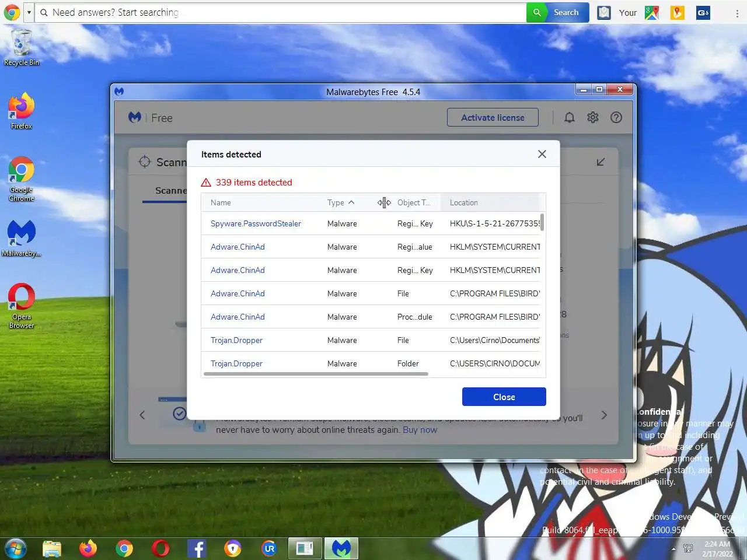Screen dimensions: 747x560
Task: Open the Google Chrome desktop shortcut
Action: (x=22, y=179)
